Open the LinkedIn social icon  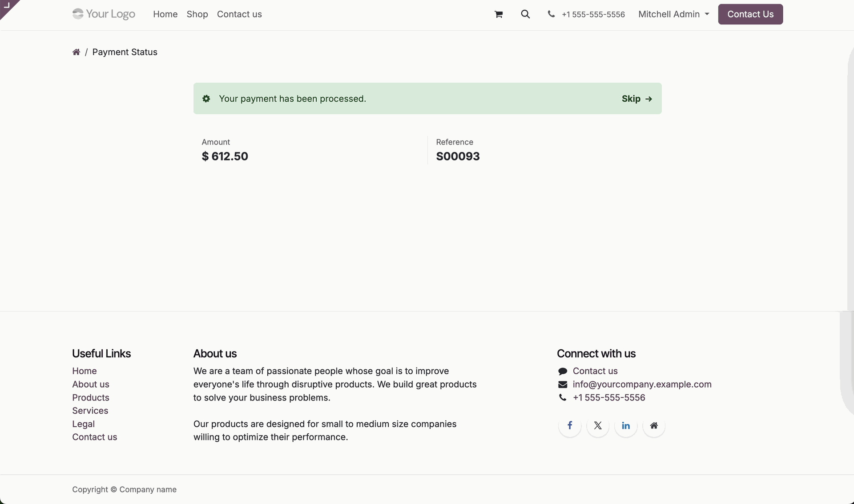click(626, 426)
